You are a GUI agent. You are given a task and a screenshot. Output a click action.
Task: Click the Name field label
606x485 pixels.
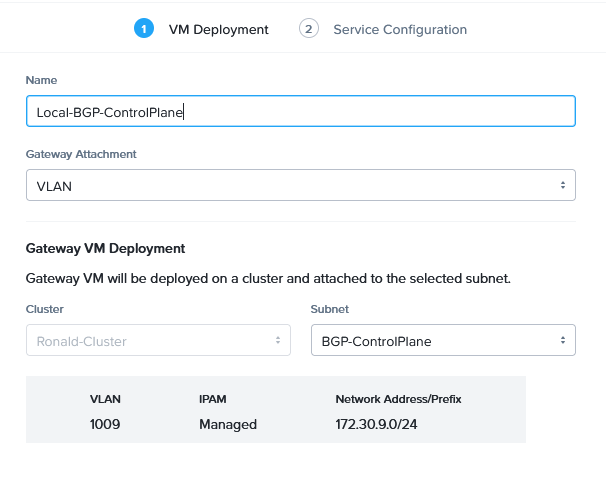[x=41, y=79]
